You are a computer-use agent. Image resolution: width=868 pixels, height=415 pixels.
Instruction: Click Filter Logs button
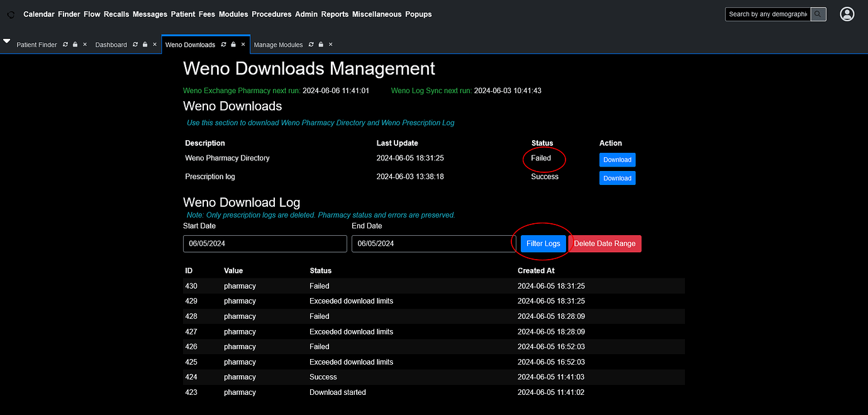(542, 243)
